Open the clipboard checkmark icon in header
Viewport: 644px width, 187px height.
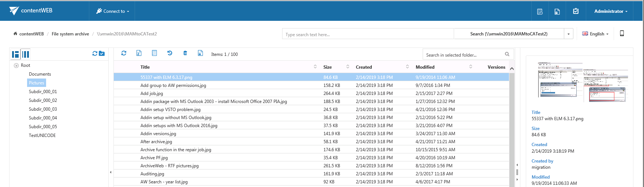(576, 11)
